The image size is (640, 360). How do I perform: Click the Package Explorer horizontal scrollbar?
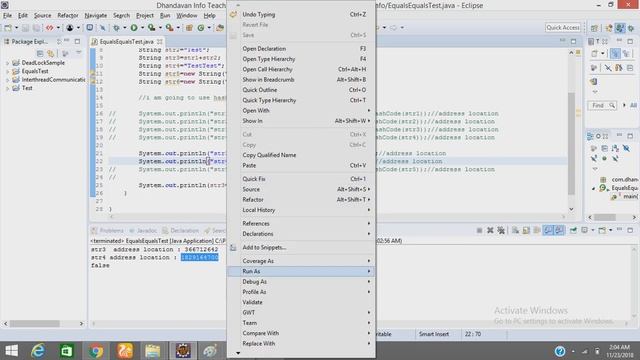tap(35, 324)
